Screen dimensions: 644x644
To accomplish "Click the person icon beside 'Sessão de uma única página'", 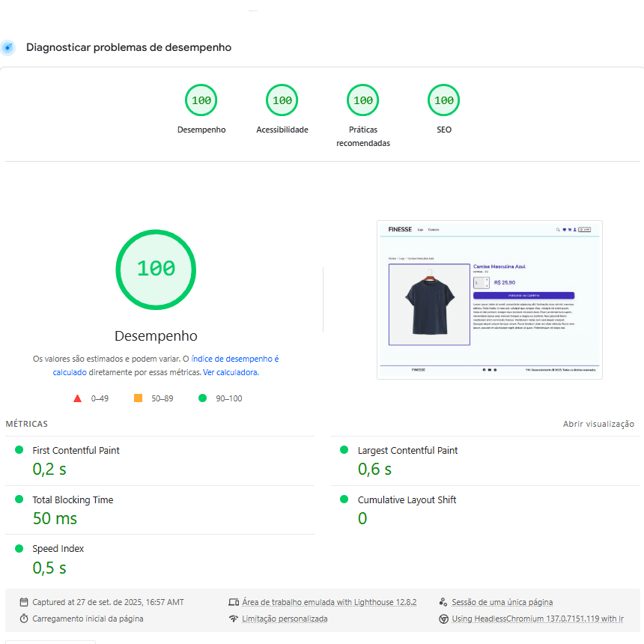I will (444, 602).
